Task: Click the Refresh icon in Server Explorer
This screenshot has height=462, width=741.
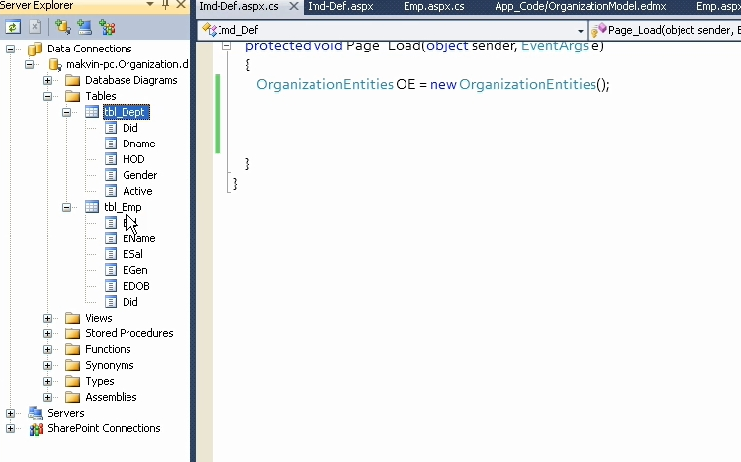Action: tap(14, 27)
